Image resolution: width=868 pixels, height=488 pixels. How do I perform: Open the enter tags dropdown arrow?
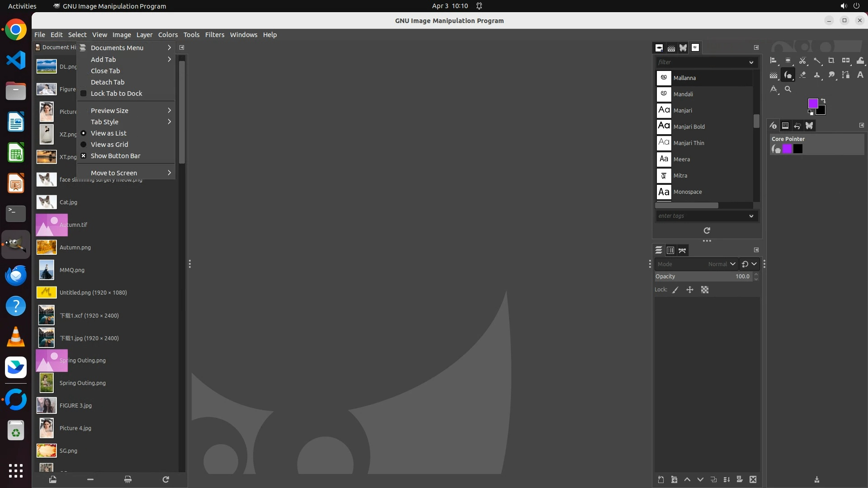point(751,216)
